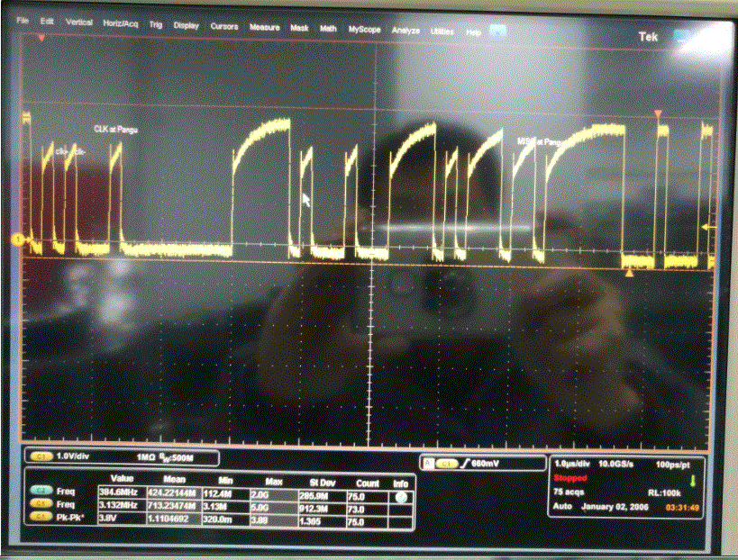Select the 'clk+ - clk-' waveform label
Screen dimensions: 738x560
pyautogui.click(x=70, y=151)
